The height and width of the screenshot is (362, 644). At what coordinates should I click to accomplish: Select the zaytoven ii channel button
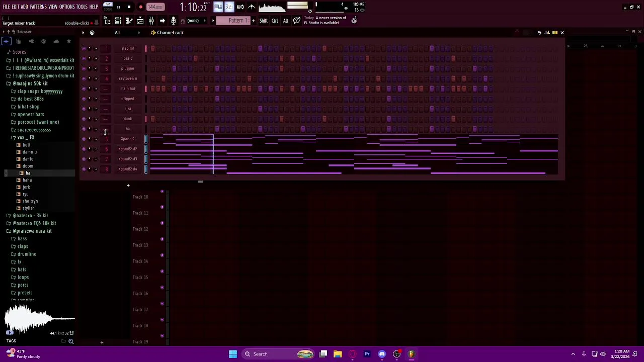click(x=128, y=79)
